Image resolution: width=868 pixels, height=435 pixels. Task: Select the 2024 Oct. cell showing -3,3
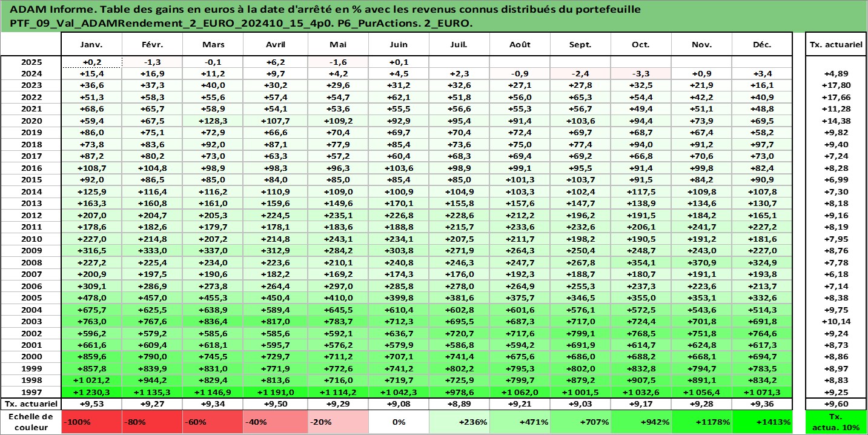[x=641, y=73]
